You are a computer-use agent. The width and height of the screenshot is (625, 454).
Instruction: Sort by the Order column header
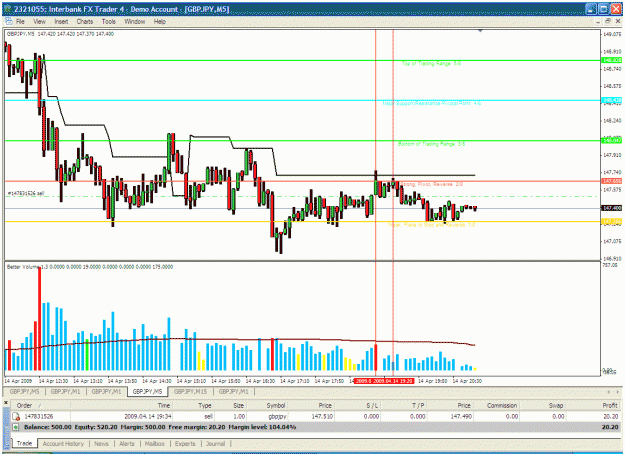click(x=40, y=405)
